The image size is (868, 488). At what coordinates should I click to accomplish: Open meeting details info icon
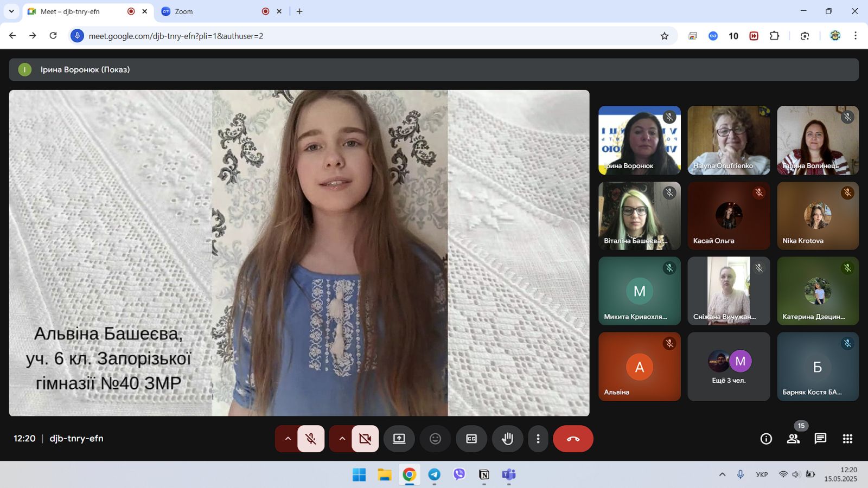point(766,439)
